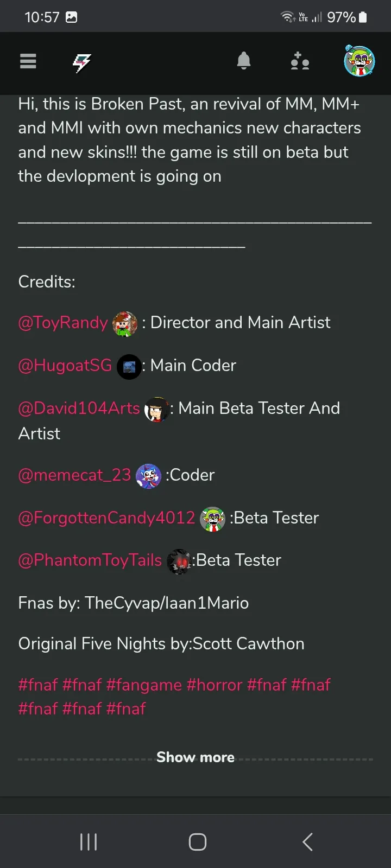Open the friends list icon
Image resolution: width=391 pixels, height=868 pixels.
pos(300,62)
